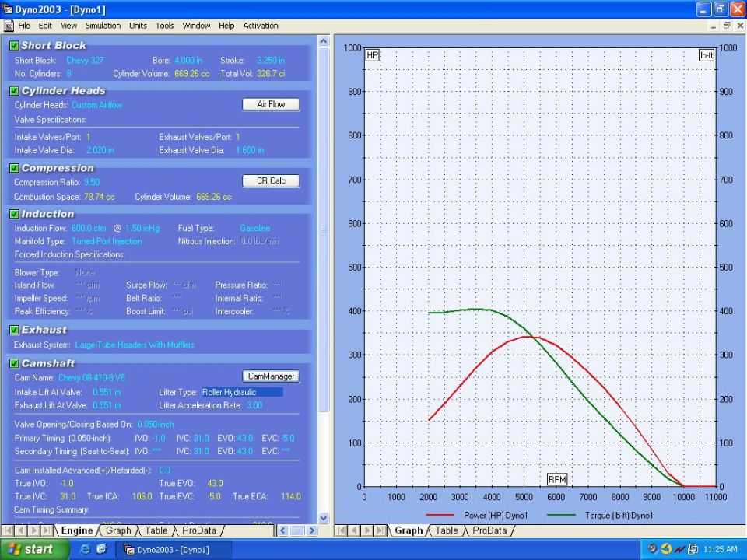Select Chevy 08-410-8 V8 cam name
The height and width of the screenshot is (560, 747).
coord(92,378)
